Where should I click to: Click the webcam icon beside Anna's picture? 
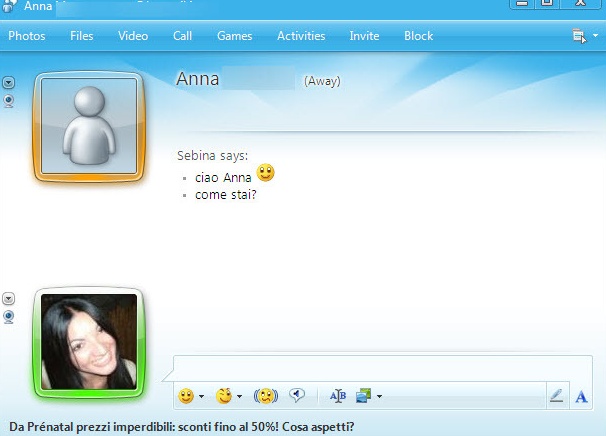[x=9, y=101]
